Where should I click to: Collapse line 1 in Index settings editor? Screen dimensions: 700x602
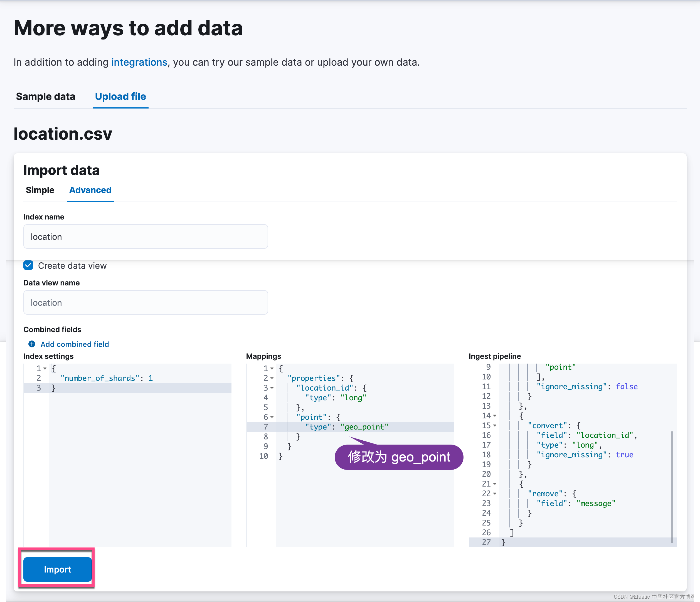coord(45,369)
